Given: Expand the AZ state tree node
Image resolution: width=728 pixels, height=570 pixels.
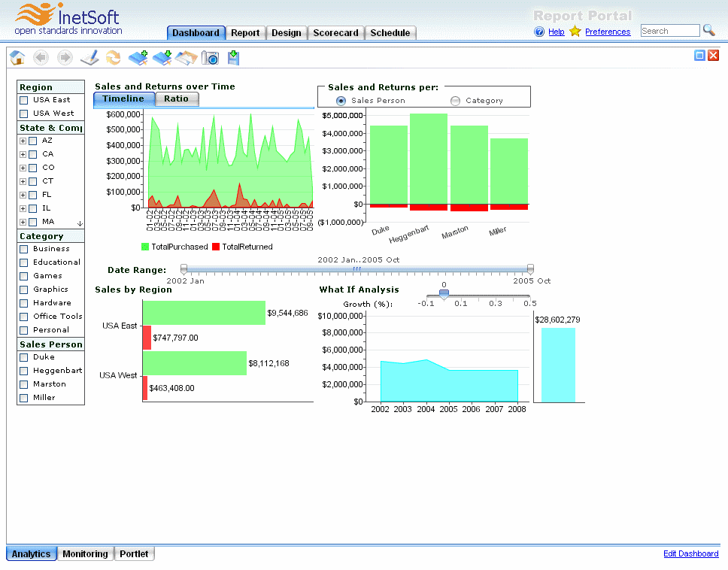Looking at the screenshot, I should 23,141.
